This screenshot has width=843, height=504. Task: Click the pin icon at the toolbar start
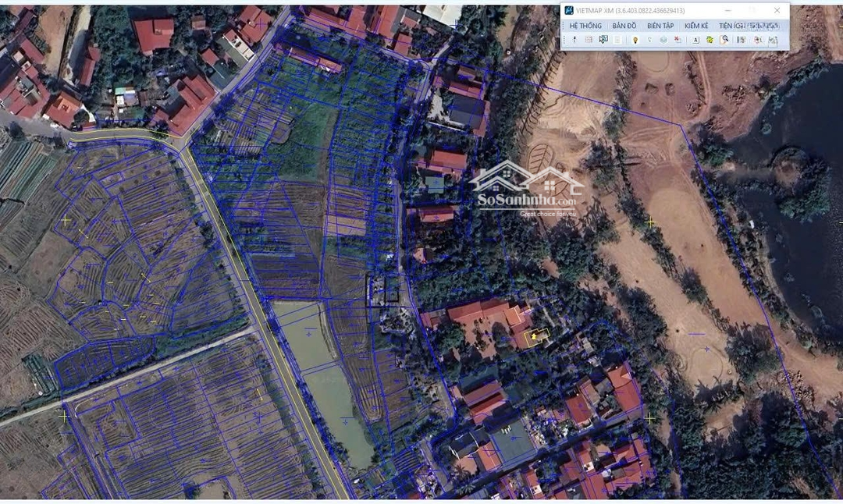point(574,40)
